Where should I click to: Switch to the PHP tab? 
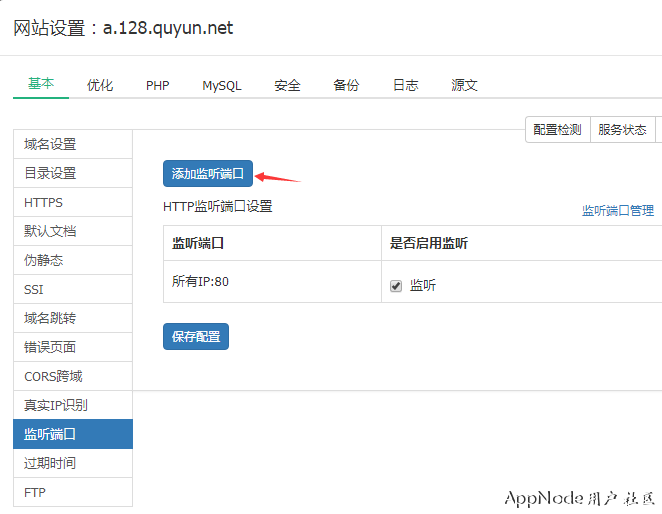[x=157, y=85]
